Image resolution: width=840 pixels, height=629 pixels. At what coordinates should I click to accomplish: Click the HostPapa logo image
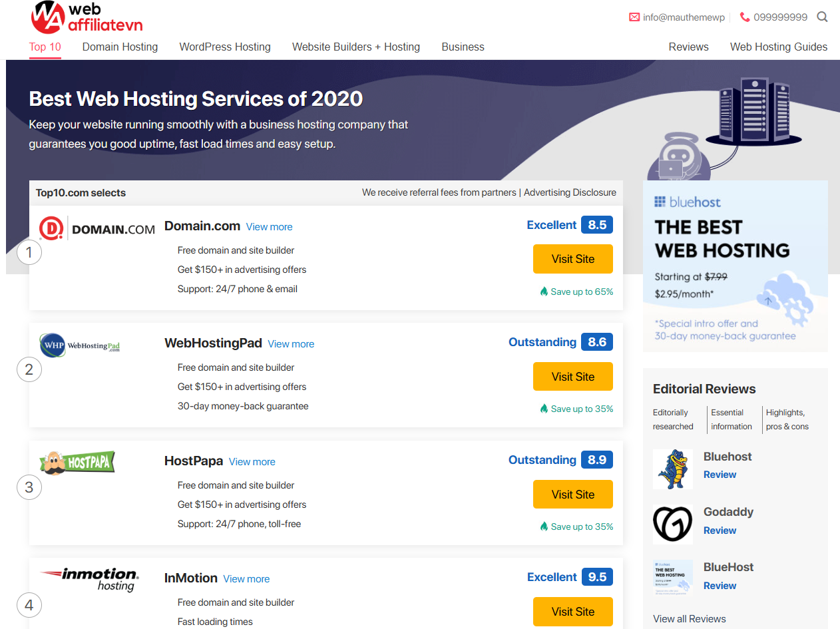(x=77, y=462)
